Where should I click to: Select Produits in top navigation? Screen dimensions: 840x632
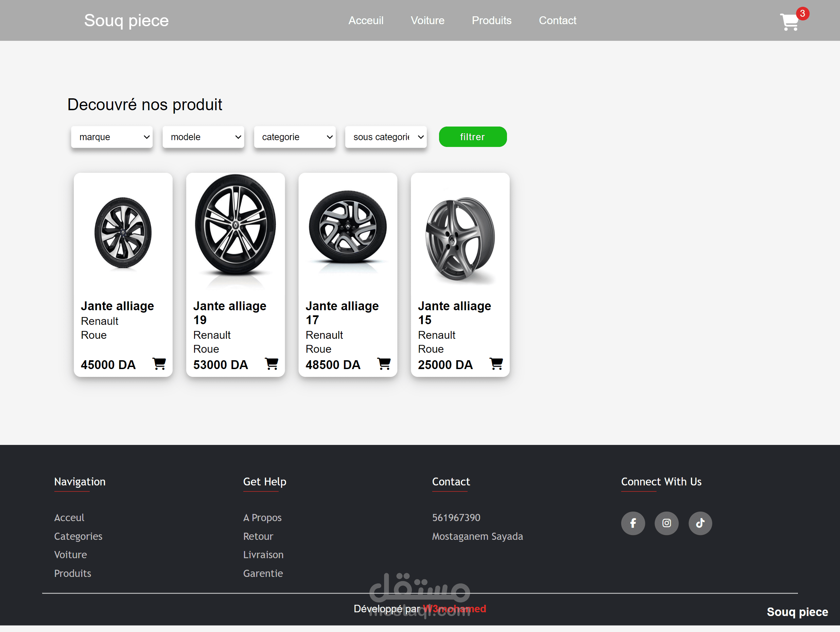[491, 20]
